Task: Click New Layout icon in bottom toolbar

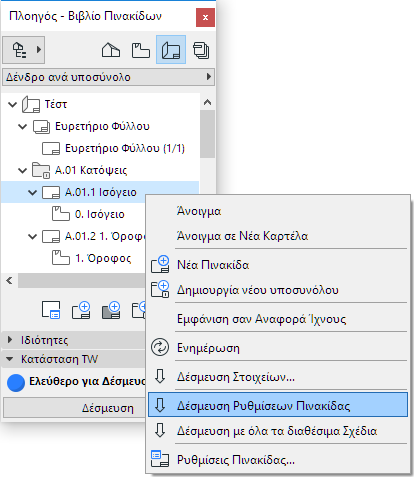Action: click(81, 310)
